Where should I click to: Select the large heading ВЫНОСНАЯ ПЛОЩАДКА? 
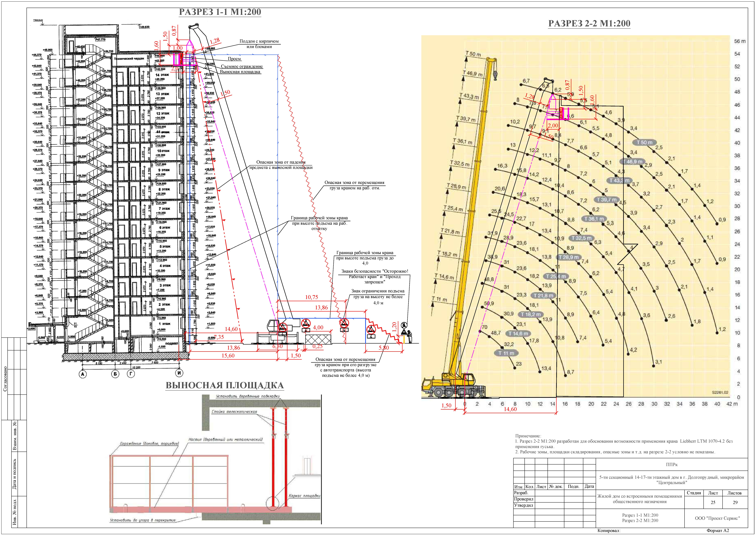pos(225,385)
